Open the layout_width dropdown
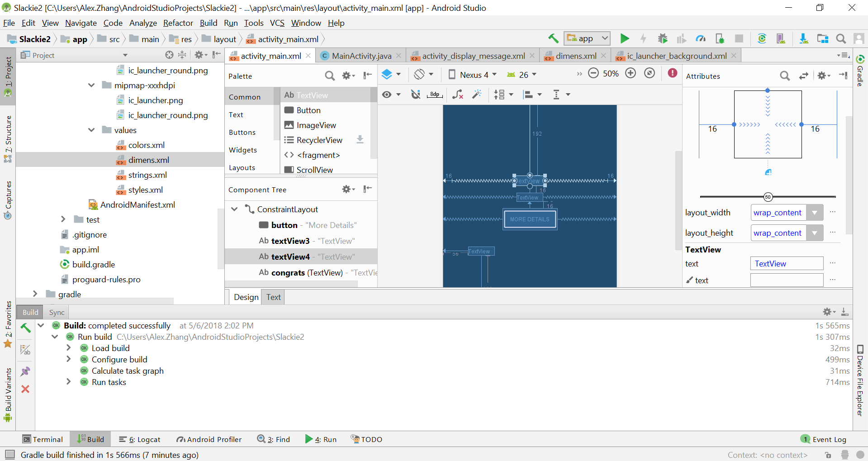This screenshot has height=461, width=868. pos(815,213)
